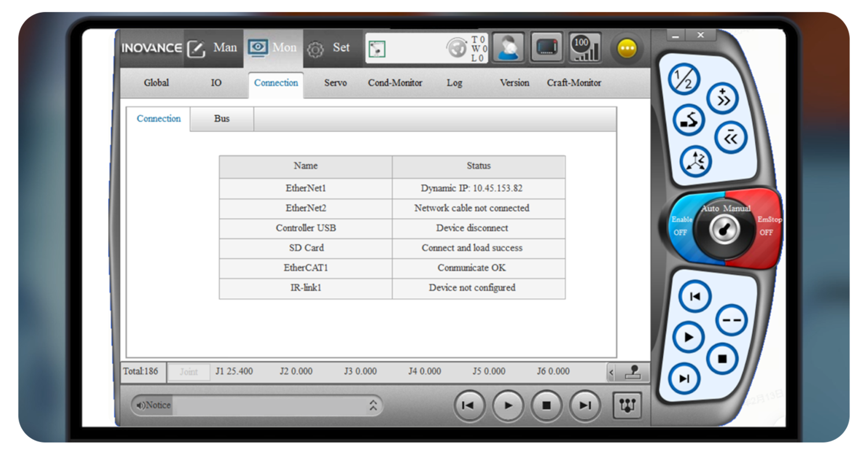Viewport: 868px width, 454px height.
Task: Click the J1 25.400 joint value
Action: tap(234, 371)
